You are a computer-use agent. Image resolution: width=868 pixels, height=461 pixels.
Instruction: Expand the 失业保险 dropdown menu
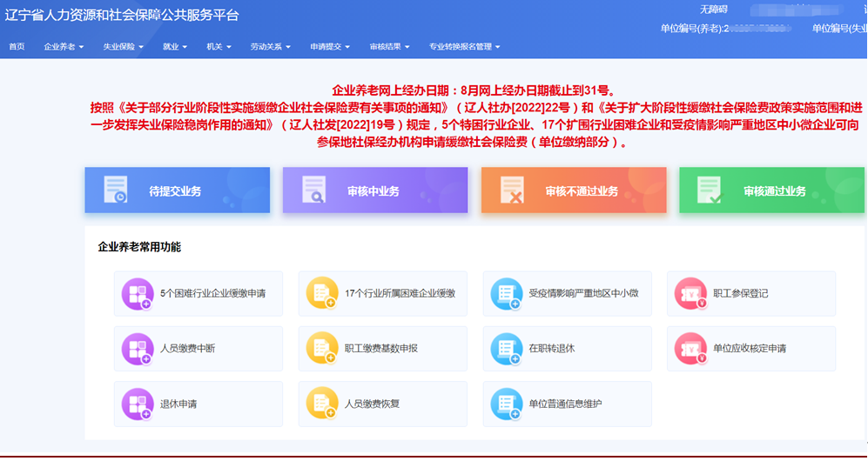coord(123,47)
